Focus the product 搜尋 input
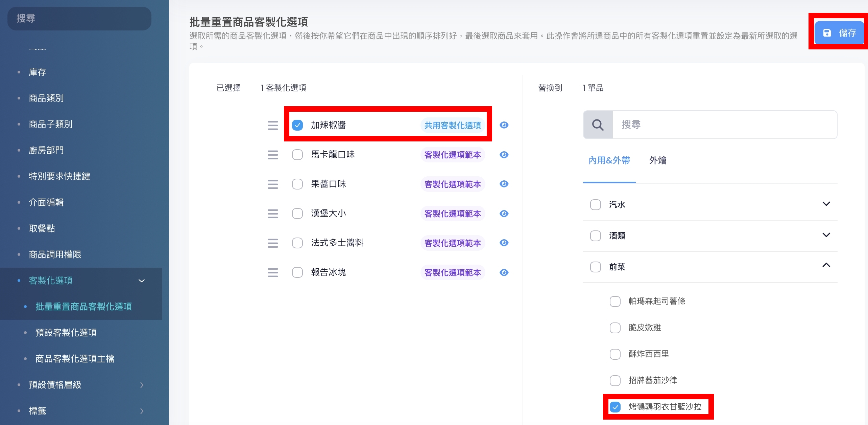The height and width of the screenshot is (425, 868). click(x=725, y=125)
